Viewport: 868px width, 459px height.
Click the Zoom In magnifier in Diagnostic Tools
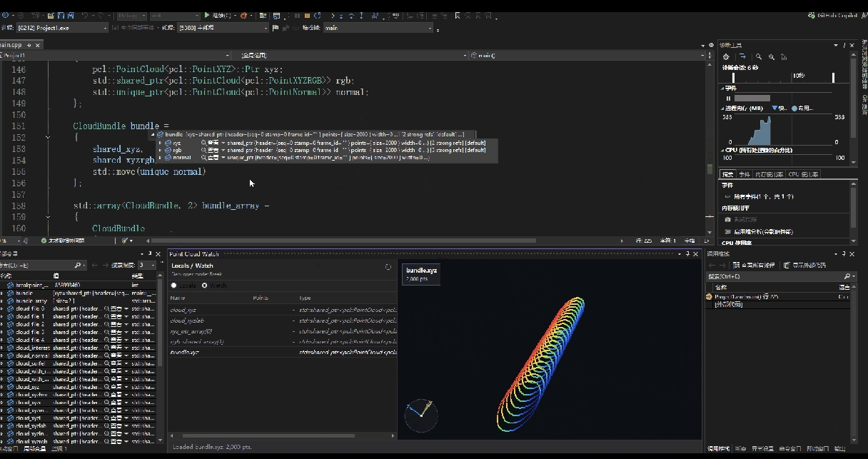click(x=759, y=56)
